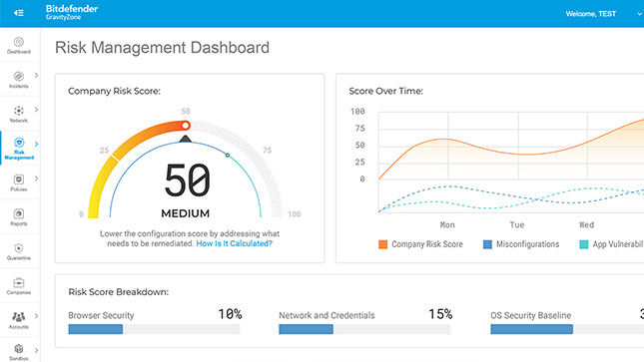This screenshot has width=644, height=362.
Task: Click the Wed label on chart axis
Action: click(586, 225)
